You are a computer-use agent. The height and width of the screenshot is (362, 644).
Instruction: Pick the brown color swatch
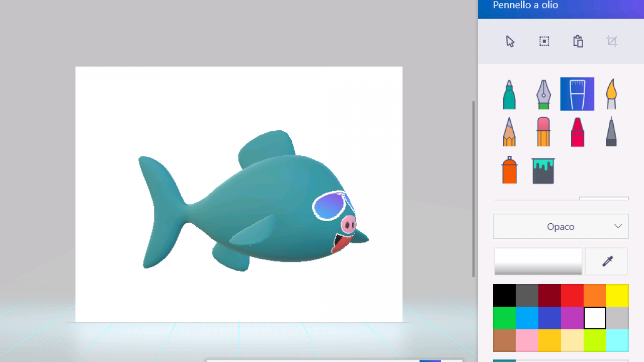[504, 340]
